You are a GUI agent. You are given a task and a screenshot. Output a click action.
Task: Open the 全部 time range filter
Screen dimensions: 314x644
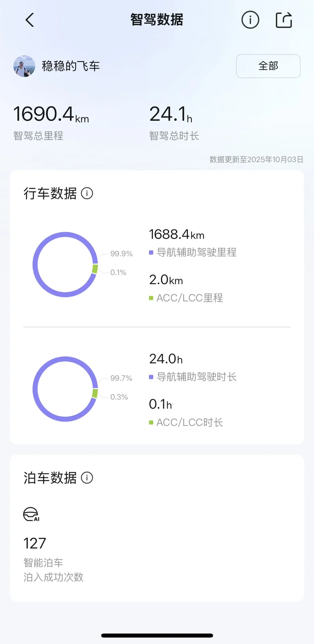click(268, 66)
